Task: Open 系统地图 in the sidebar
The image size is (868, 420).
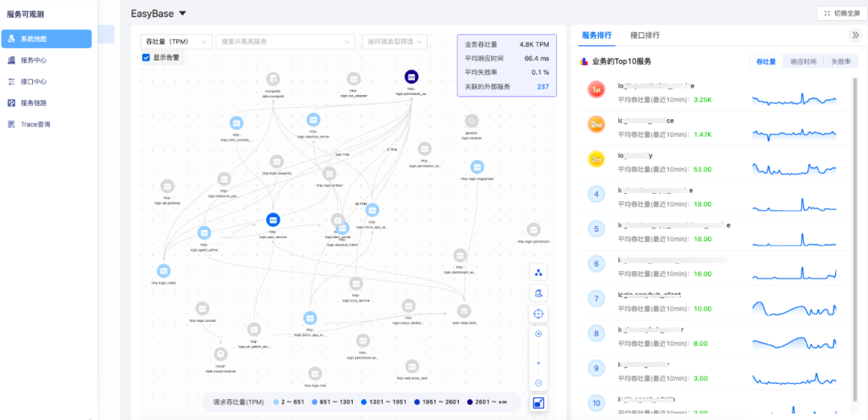Action: pyautogui.click(x=47, y=39)
